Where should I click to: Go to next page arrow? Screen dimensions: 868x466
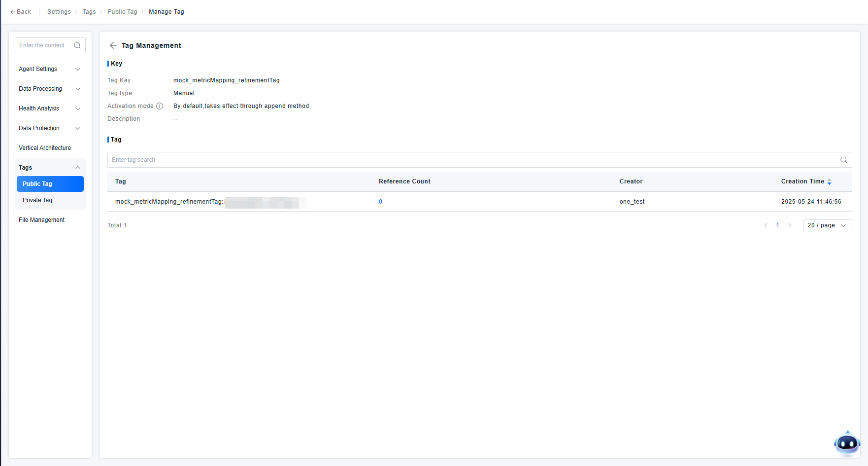pos(790,225)
